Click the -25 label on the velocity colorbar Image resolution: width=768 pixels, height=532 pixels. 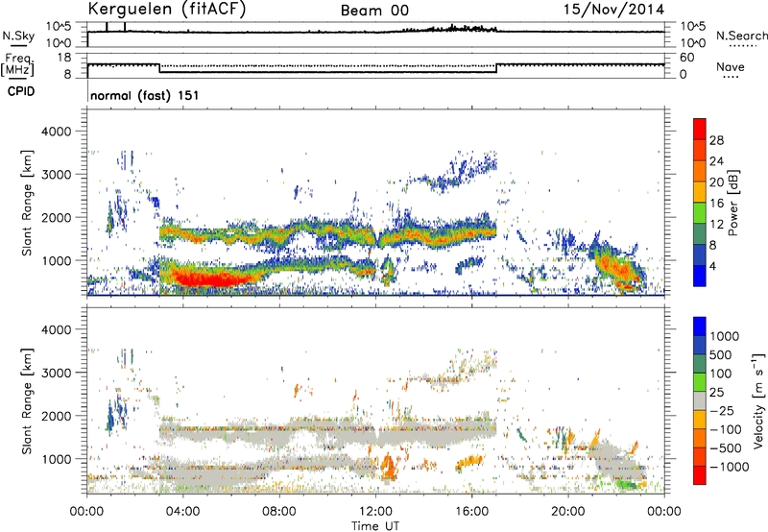[x=724, y=410]
